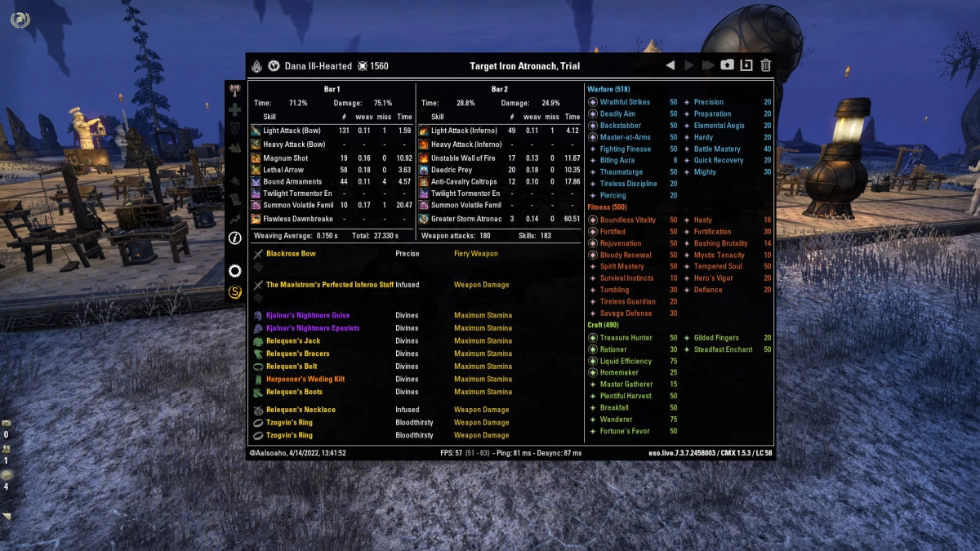Image resolution: width=980 pixels, height=551 pixels.
Task: Select the info panel icon
Action: pos(235,238)
